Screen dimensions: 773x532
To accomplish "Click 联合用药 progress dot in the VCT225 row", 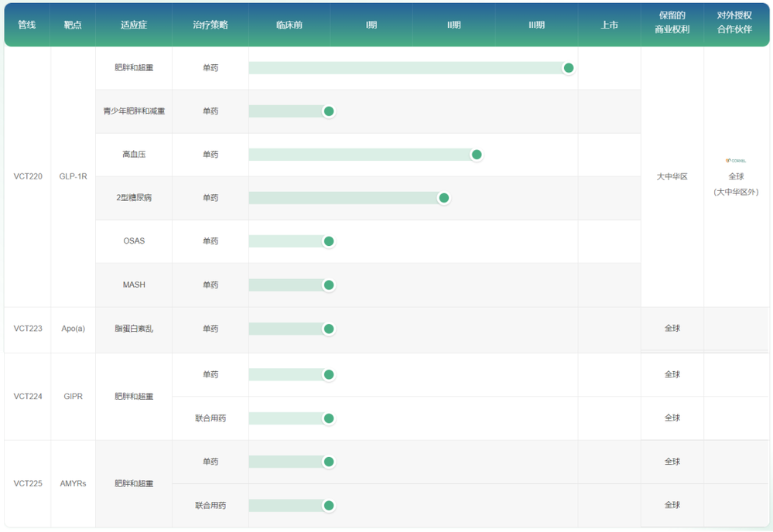I will coord(329,506).
